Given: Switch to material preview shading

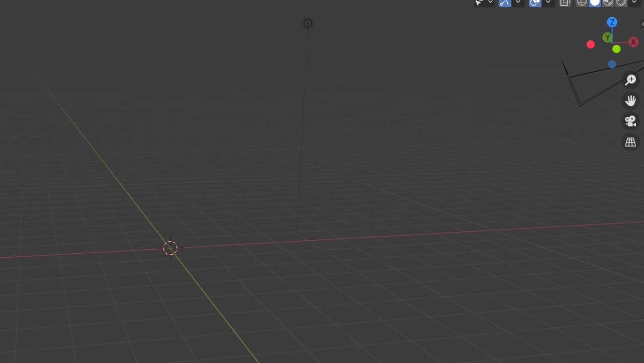Looking at the screenshot, I should (608, 3).
